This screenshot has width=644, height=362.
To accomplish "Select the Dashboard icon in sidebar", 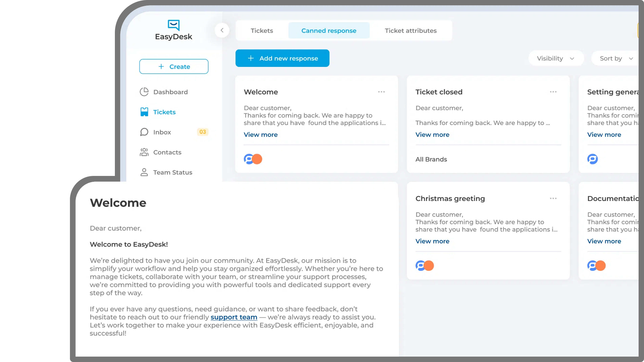I will pos(144,92).
